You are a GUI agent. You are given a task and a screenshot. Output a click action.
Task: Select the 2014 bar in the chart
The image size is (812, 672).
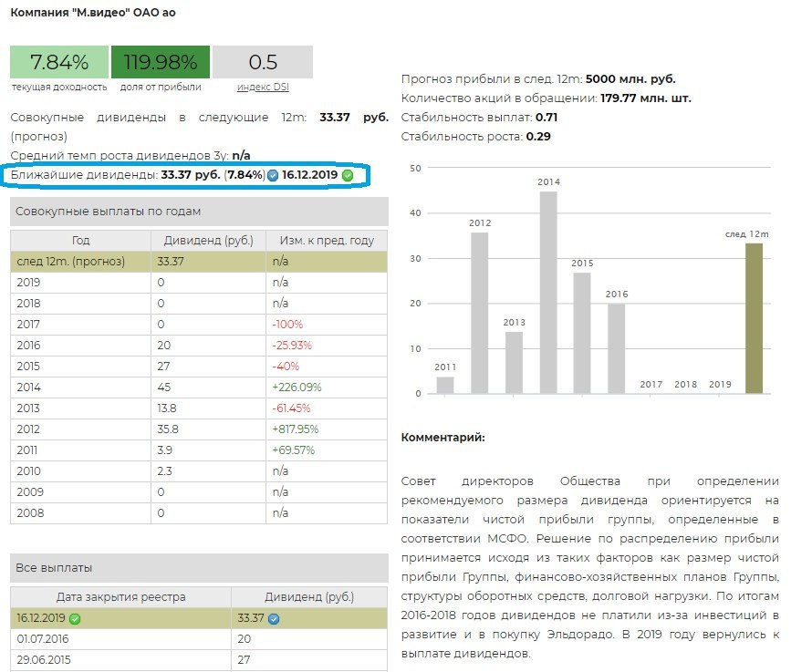pyautogui.click(x=548, y=293)
